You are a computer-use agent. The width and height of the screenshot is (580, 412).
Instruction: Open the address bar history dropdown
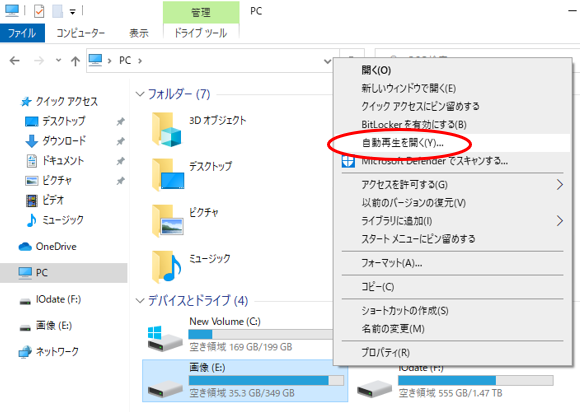coord(327,61)
